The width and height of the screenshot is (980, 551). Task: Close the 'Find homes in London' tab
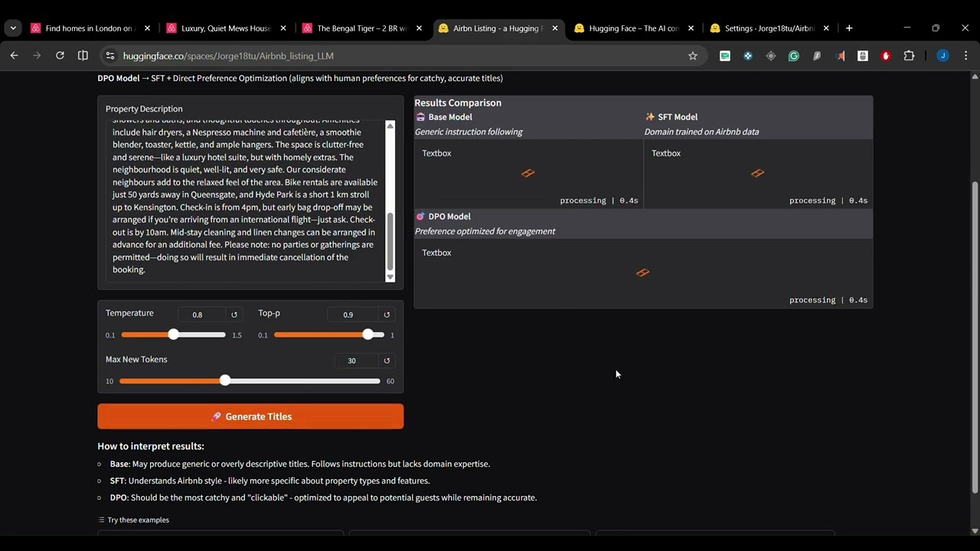(147, 28)
